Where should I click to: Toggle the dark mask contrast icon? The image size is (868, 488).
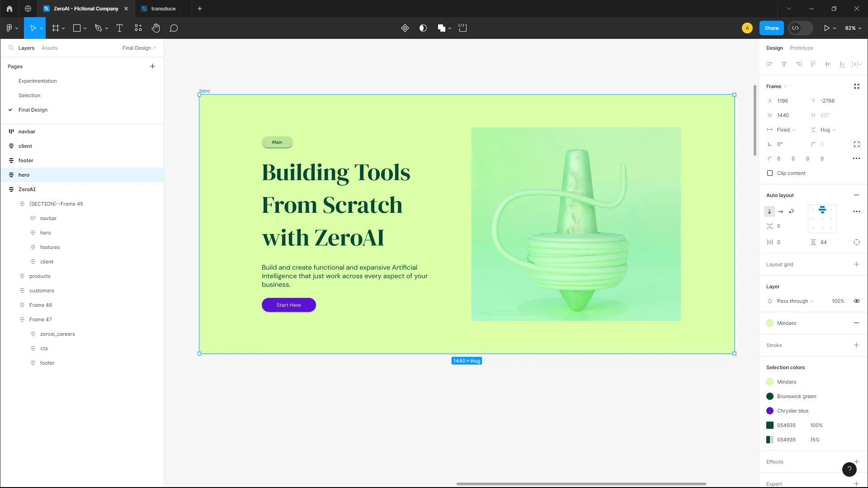tap(423, 28)
